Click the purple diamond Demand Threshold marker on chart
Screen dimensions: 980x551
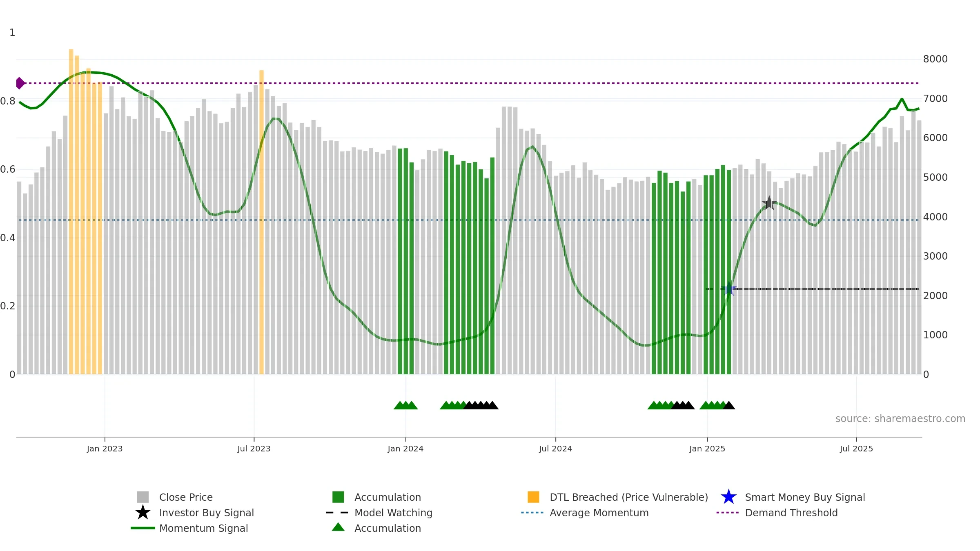(20, 83)
